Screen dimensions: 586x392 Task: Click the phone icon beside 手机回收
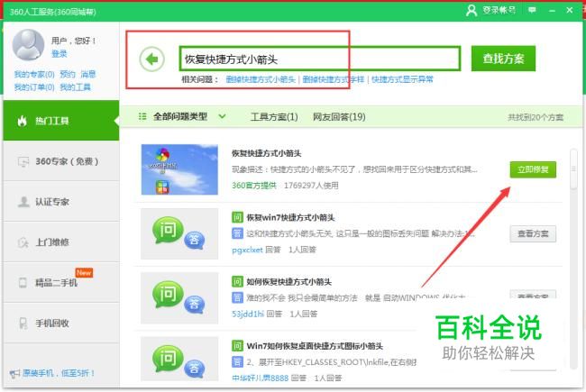point(23,324)
